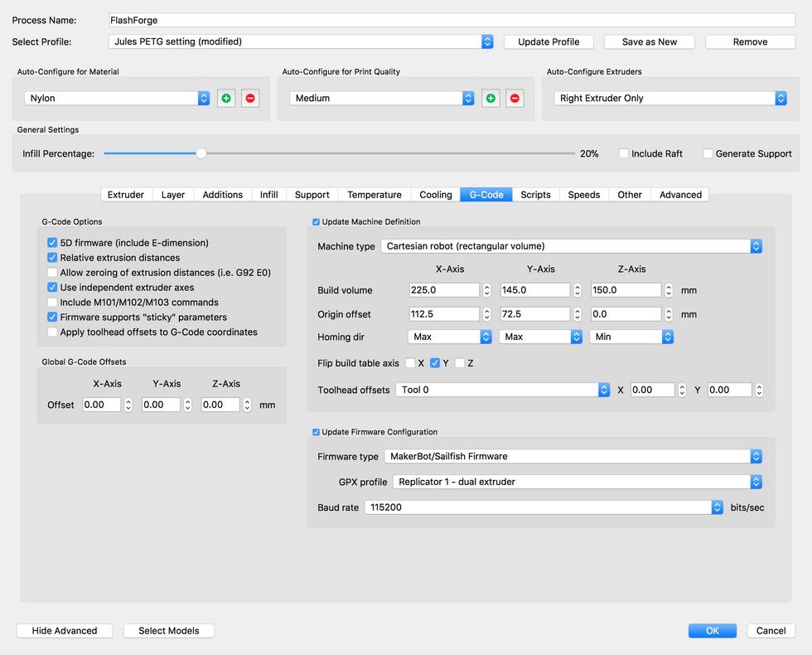The height and width of the screenshot is (655, 812).
Task: Click the Global Y-Axis offset stepper
Action: [187, 405]
